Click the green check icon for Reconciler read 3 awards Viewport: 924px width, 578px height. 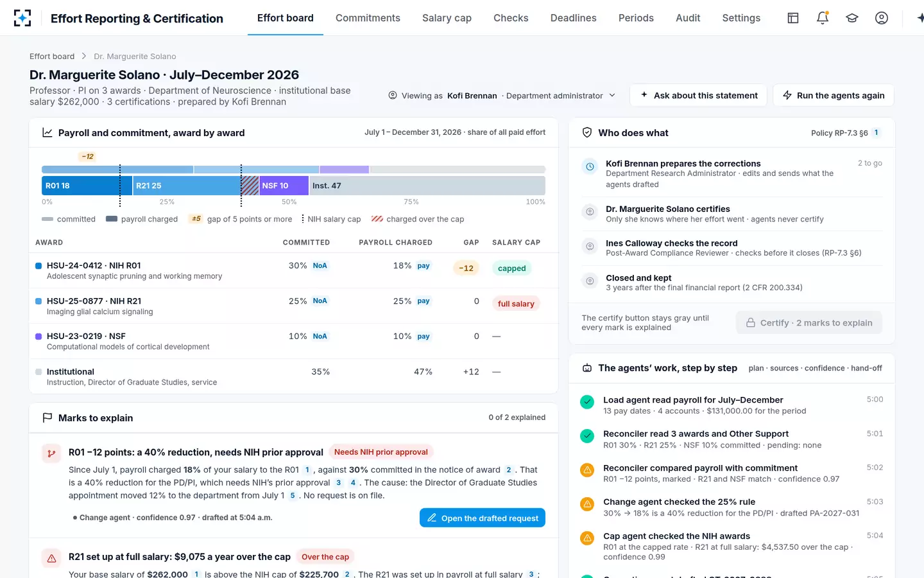587,436
